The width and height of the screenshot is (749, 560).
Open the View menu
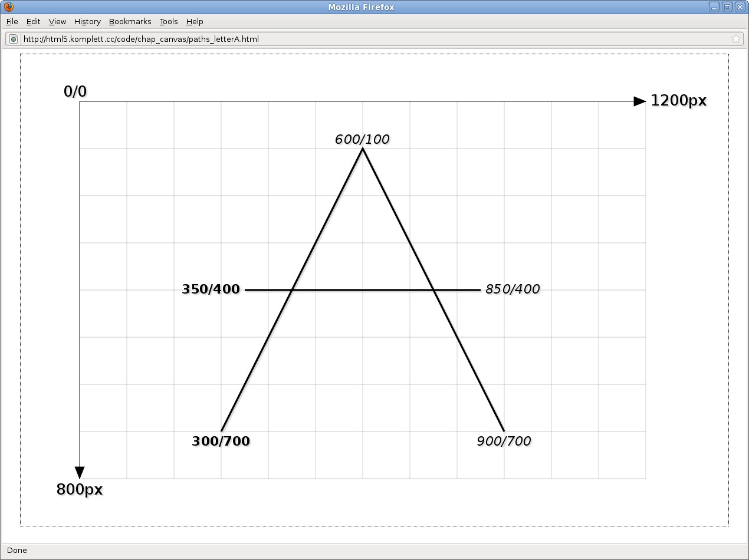tap(57, 21)
